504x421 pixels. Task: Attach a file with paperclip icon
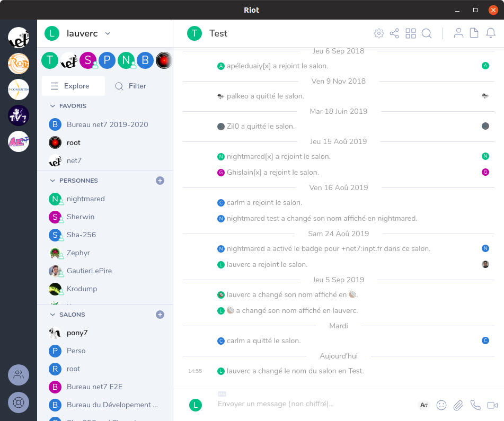pyautogui.click(x=458, y=405)
